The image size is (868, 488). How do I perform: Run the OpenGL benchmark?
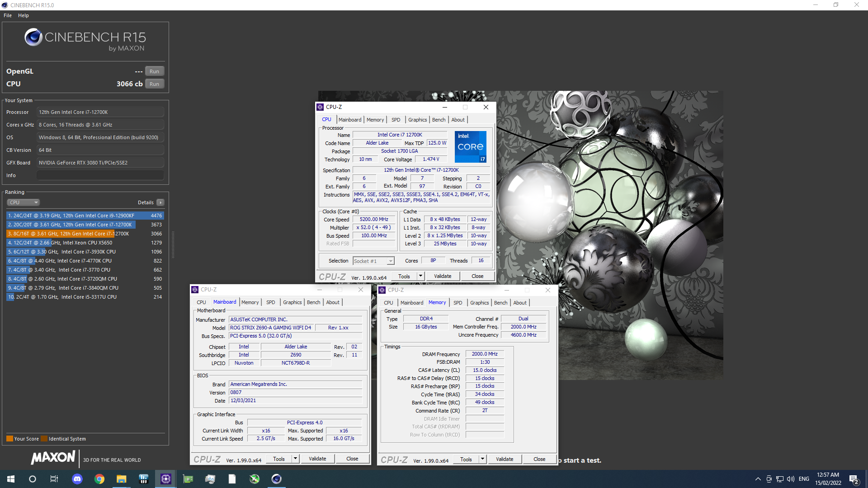(x=155, y=71)
